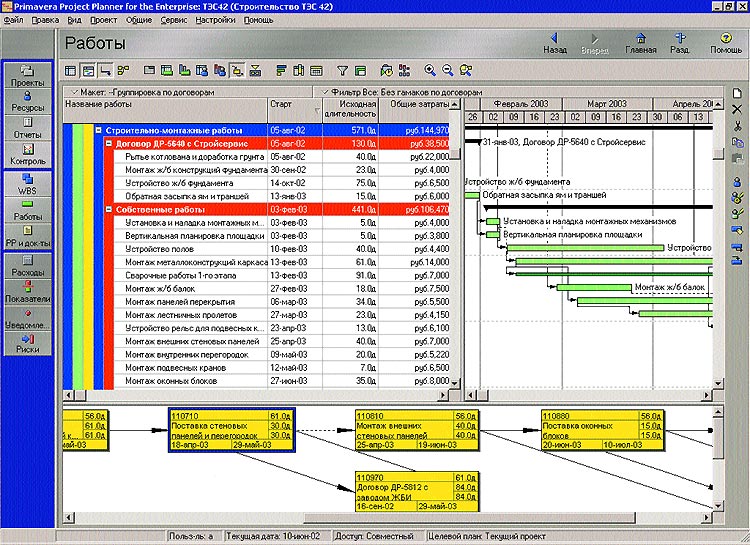Collapse the Собственные работы group

(109, 210)
